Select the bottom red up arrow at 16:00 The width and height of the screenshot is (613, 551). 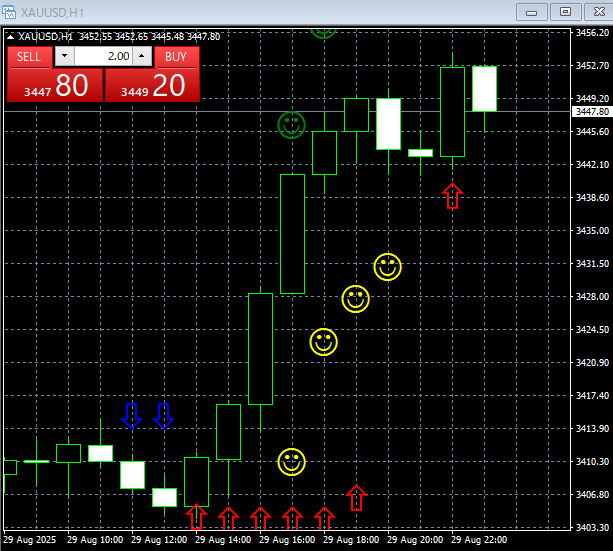click(260, 518)
